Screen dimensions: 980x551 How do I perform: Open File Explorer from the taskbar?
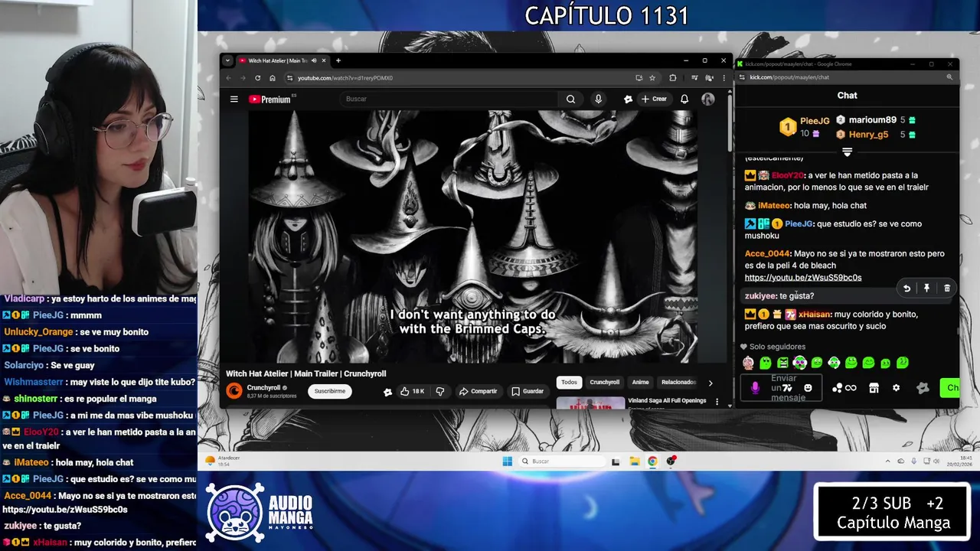click(634, 461)
